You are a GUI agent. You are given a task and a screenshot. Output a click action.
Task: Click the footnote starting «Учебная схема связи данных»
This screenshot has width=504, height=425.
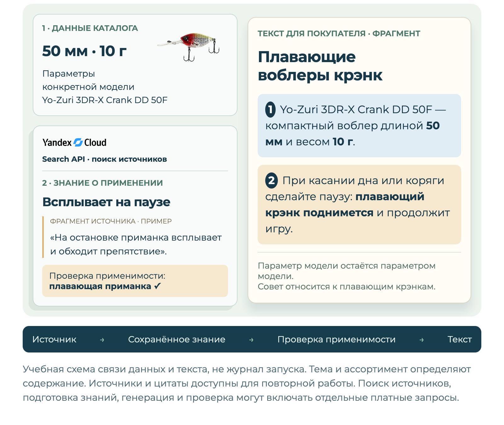[x=247, y=383]
